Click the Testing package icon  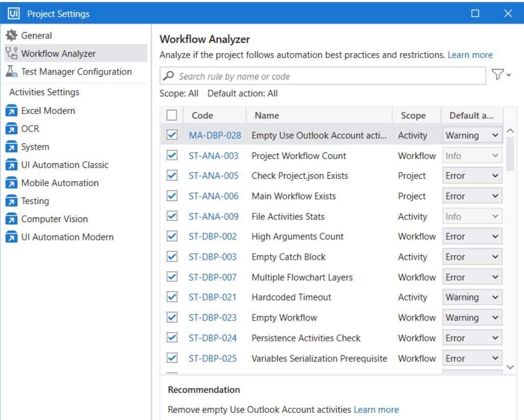coord(11,201)
